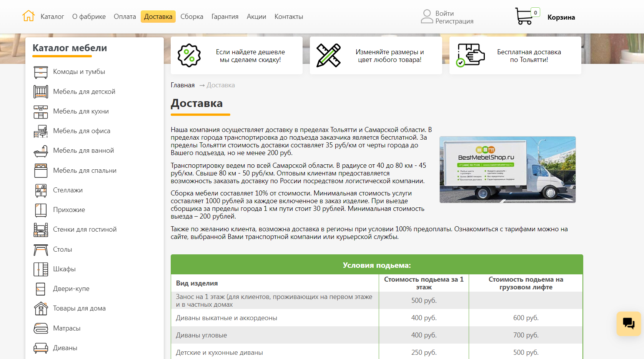This screenshot has width=644, height=359.
Task: Click the bathtub icon for bathroom furniture
Action: click(x=41, y=151)
